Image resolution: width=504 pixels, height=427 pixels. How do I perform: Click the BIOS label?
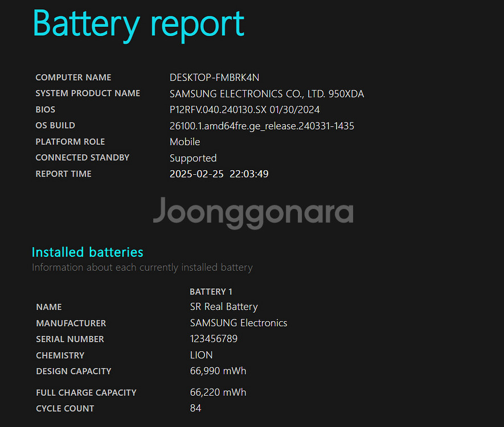(x=46, y=109)
